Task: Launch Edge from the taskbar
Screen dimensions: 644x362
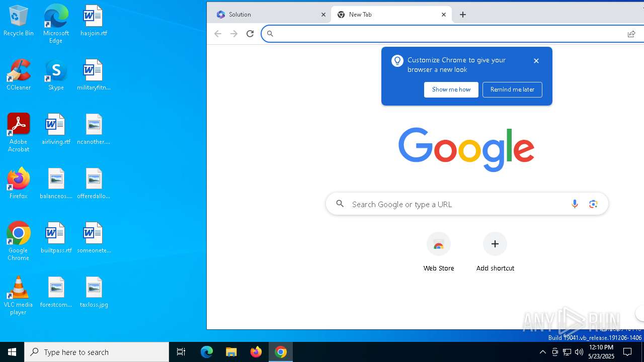Action: pos(207,352)
